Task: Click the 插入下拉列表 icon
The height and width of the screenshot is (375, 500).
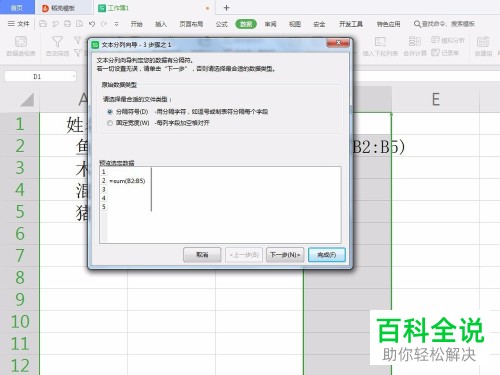Action: pyautogui.click(x=380, y=46)
